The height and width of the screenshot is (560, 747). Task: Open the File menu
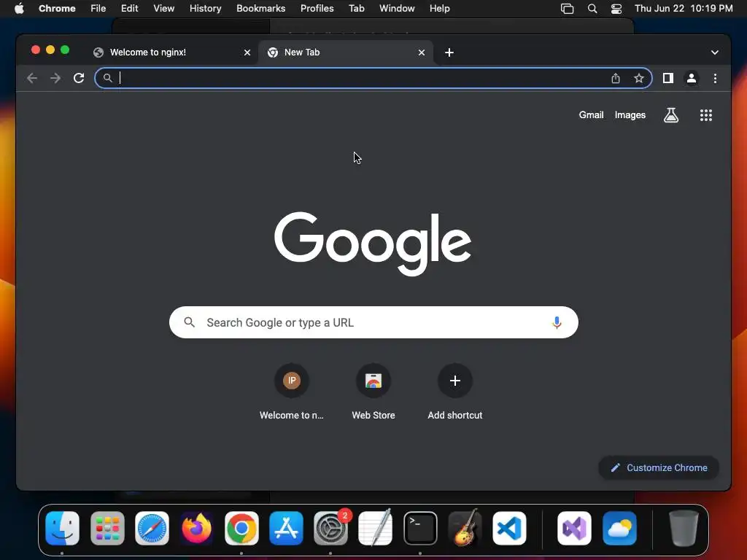pyautogui.click(x=98, y=9)
